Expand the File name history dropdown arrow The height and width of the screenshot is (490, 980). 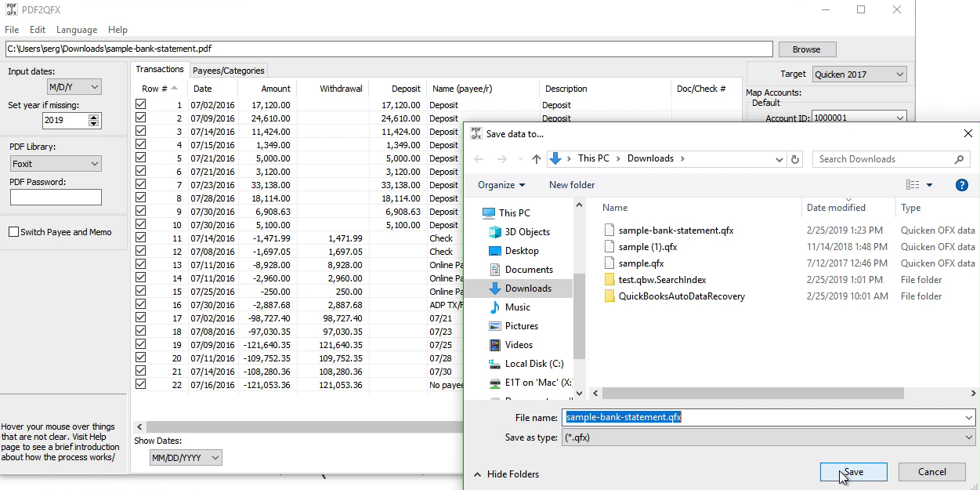point(969,417)
